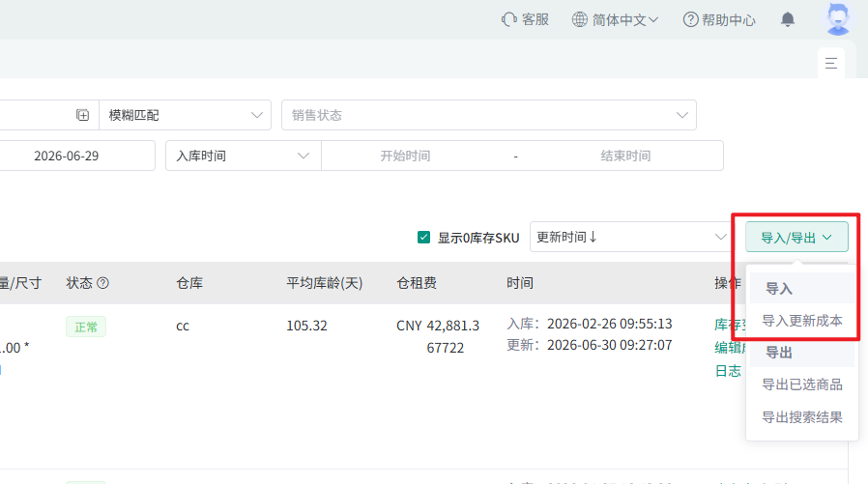Open user avatar profile

[x=838, y=18]
